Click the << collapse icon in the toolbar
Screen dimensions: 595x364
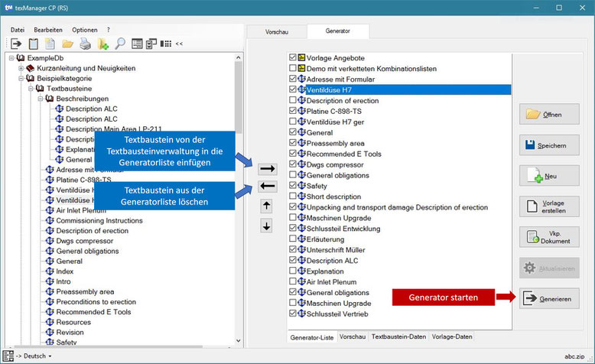(179, 44)
